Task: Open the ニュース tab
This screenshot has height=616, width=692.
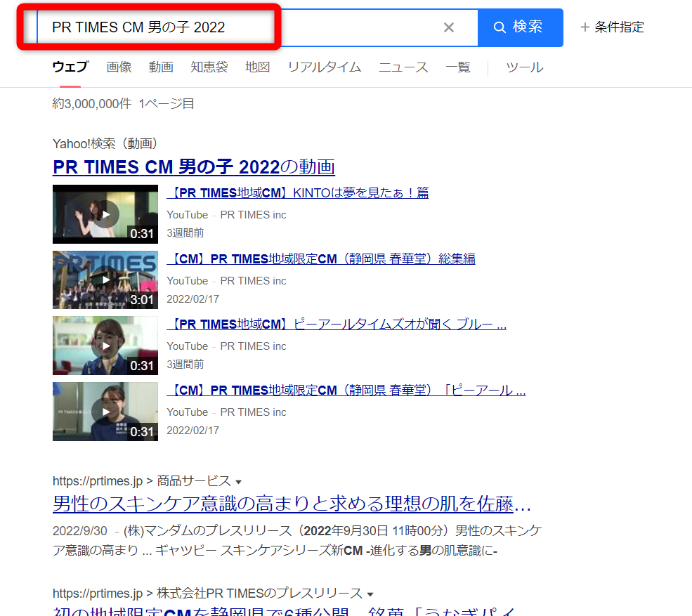Action: pos(403,67)
